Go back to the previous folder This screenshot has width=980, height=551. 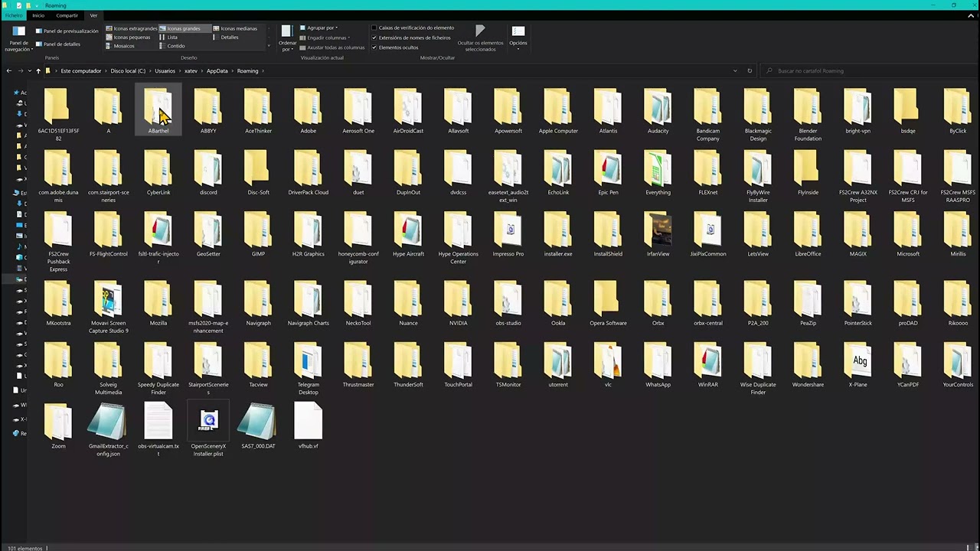(8, 70)
